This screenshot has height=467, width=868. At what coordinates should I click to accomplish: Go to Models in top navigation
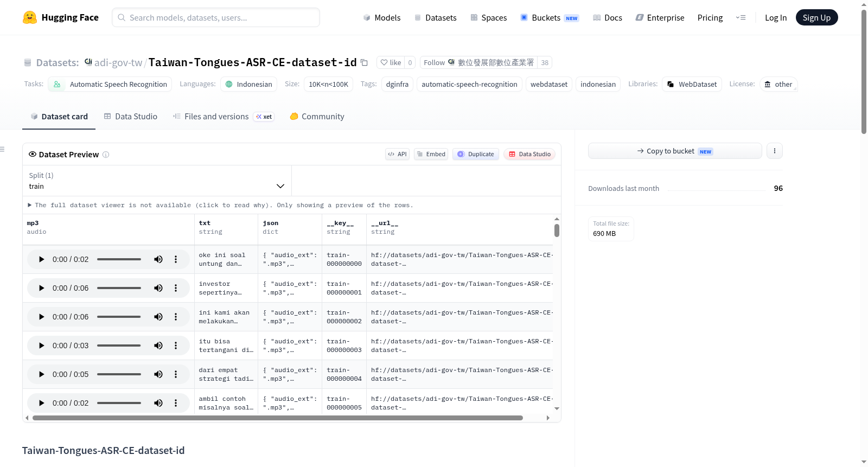pyautogui.click(x=382, y=18)
